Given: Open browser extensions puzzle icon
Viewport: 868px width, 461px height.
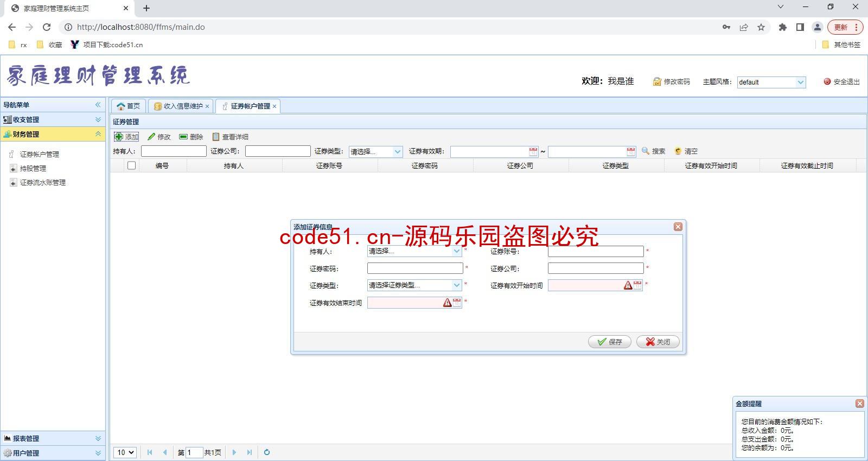Looking at the screenshot, I should coord(782,27).
